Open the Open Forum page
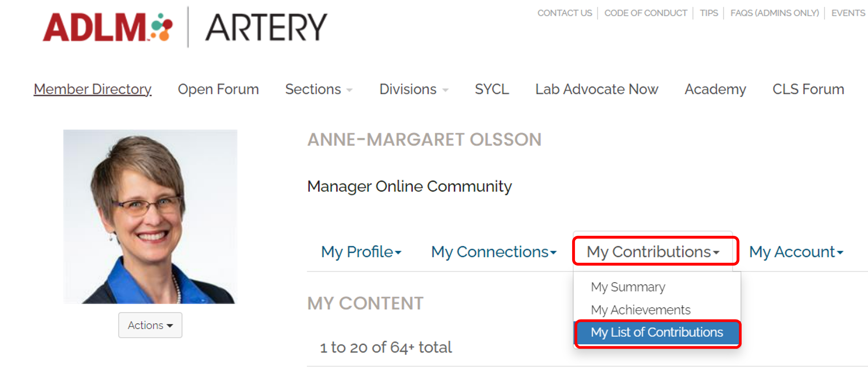Image resolution: width=868 pixels, height=368 pixels. pyautogui.click(x=218, y=89)
